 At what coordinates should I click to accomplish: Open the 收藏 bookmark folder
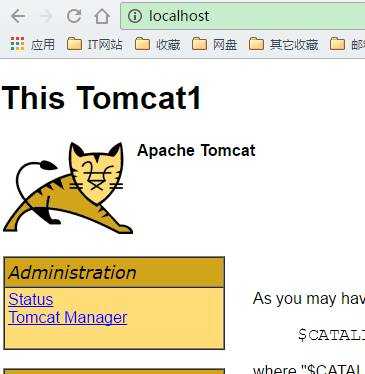(x=158, y=44)
